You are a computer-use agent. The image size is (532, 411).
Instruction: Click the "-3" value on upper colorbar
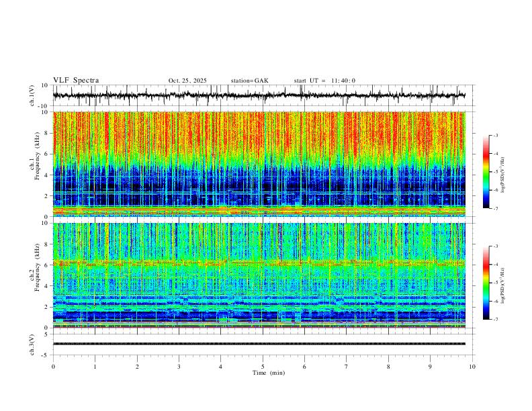[x=496, y=135]
